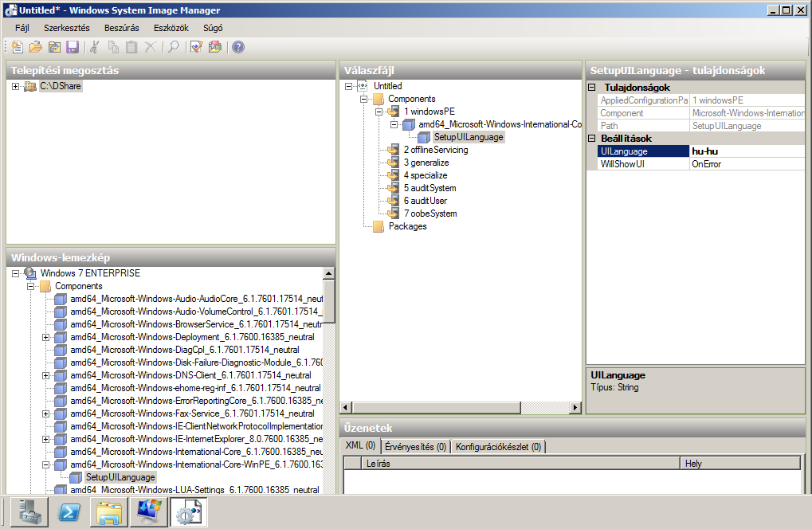Select SetupUILanguage in the answer file tree
The width and height of the screenshot is (812, 529).
468,137
